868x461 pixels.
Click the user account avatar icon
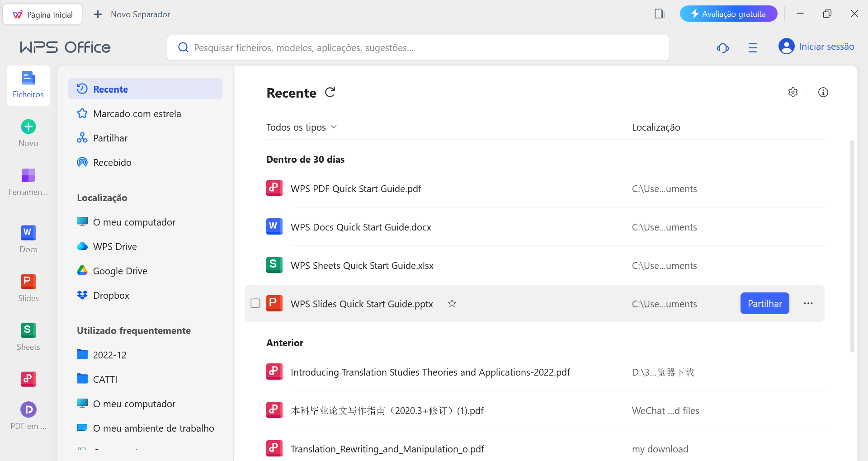[787, 46]
